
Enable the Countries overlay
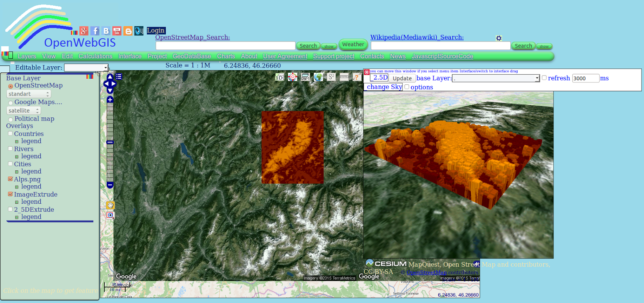click(x=10, y=133)
